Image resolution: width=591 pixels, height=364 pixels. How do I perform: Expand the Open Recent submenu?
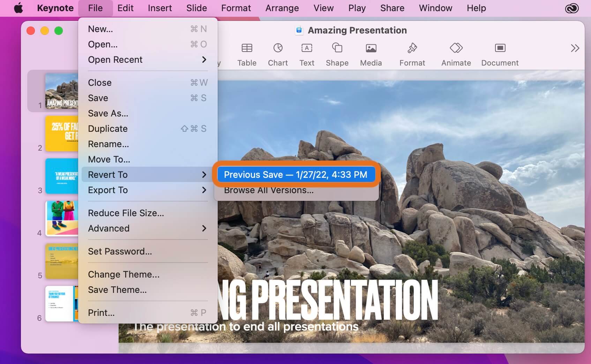pyautogui.click(x=148, y=60)
